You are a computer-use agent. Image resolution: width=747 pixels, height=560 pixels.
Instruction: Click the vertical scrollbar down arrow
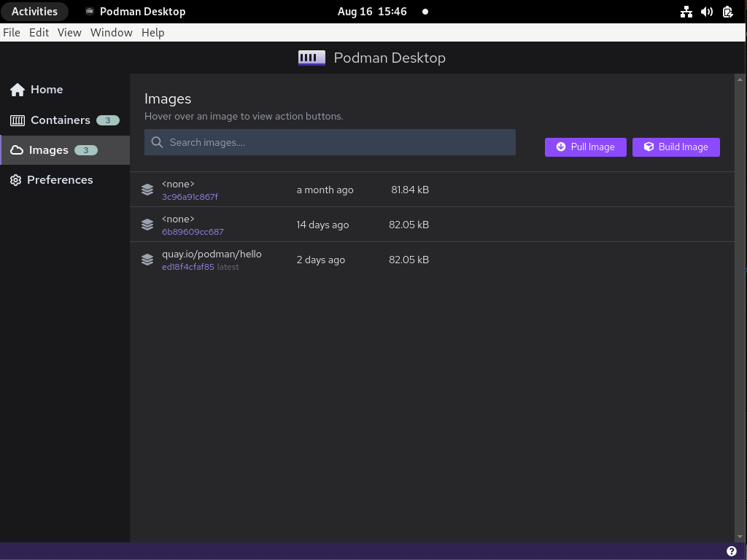point(740,537)
